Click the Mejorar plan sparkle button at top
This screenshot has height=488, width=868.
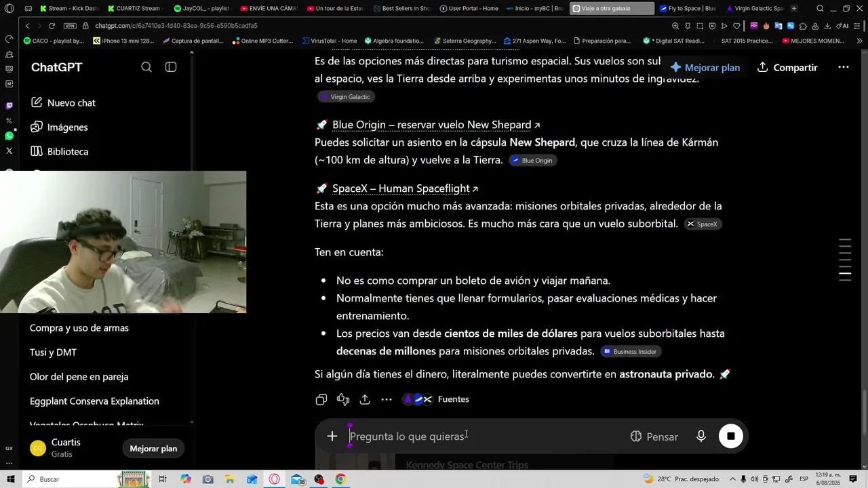point(705,68)
